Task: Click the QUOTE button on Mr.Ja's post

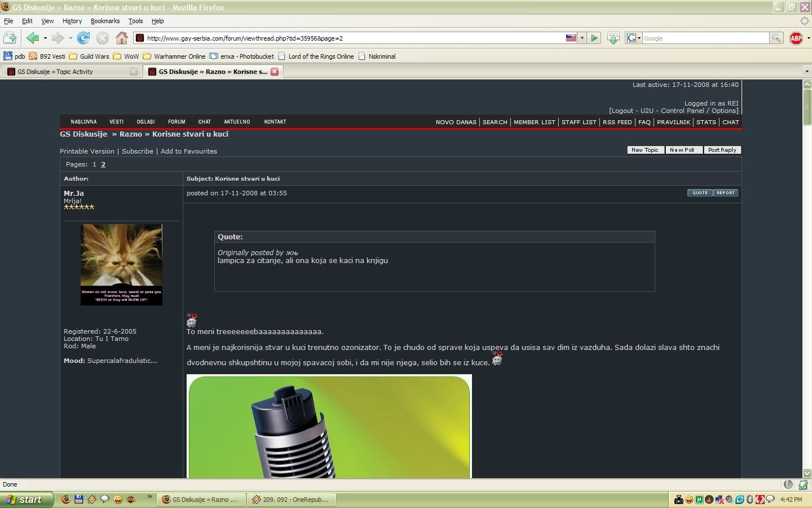Action: (x=700, y=192)
